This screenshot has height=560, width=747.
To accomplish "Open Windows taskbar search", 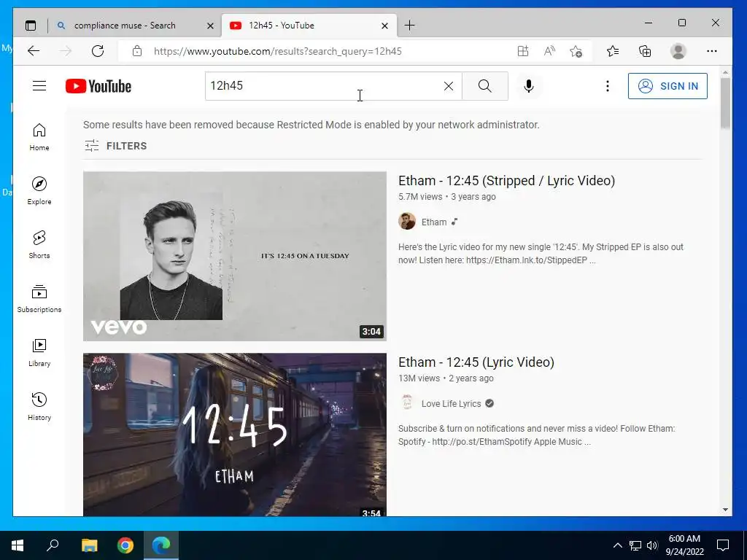I will pyautogui.click(x=53, y=545).
